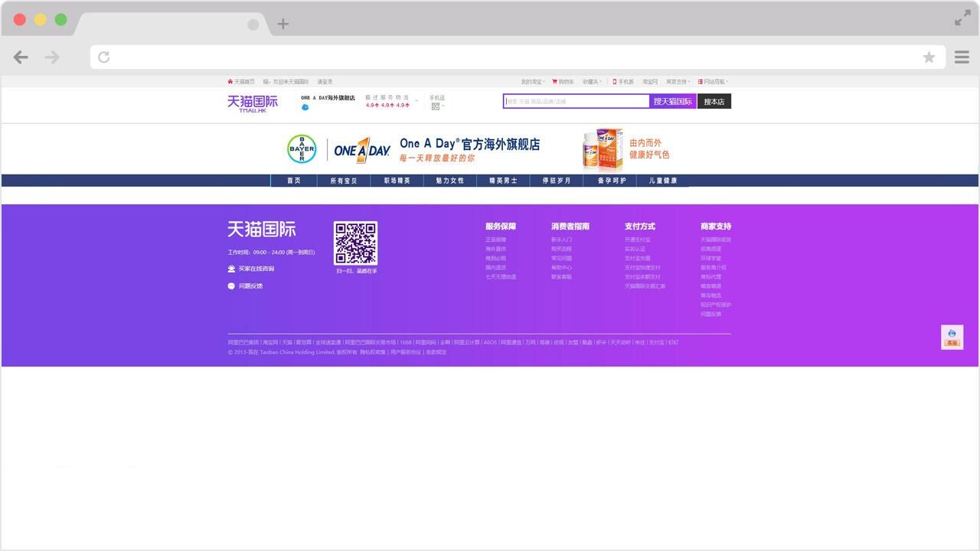
Task: Click the browser forward arrow
Action: click(52, 57)
